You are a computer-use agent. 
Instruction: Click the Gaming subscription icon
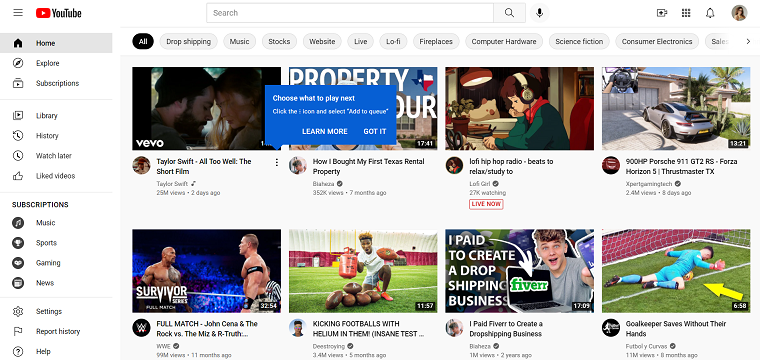18,263
